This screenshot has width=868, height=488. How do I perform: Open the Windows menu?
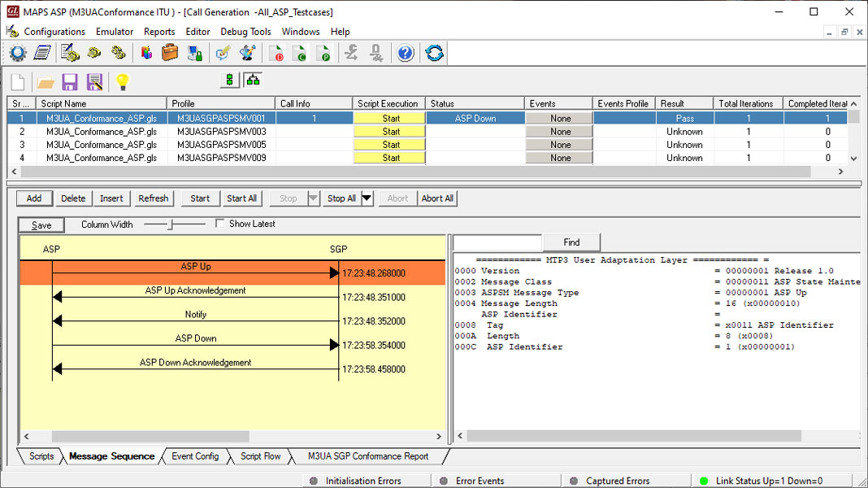301,32
